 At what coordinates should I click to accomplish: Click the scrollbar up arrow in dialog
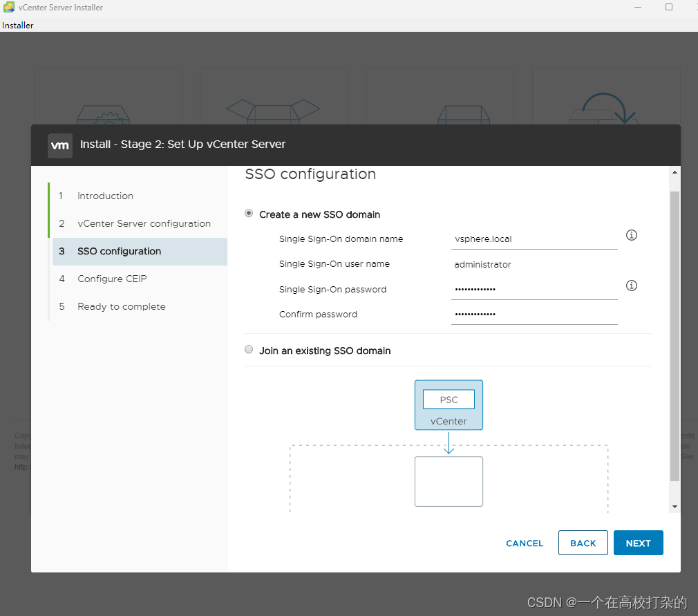click(x=675, y=172)
